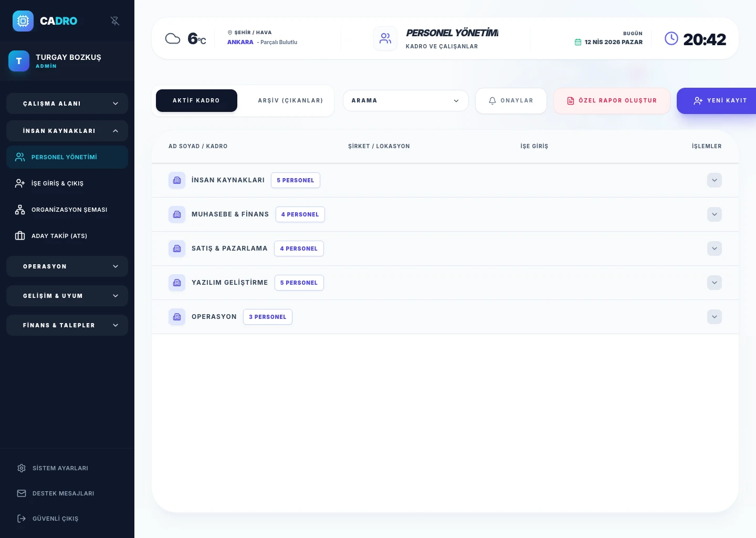Viewport: 756px width, 538px height.
Task: Click the 4 PERSONEL badge for Satış & Pazarlama
Action: coord(299,249)
